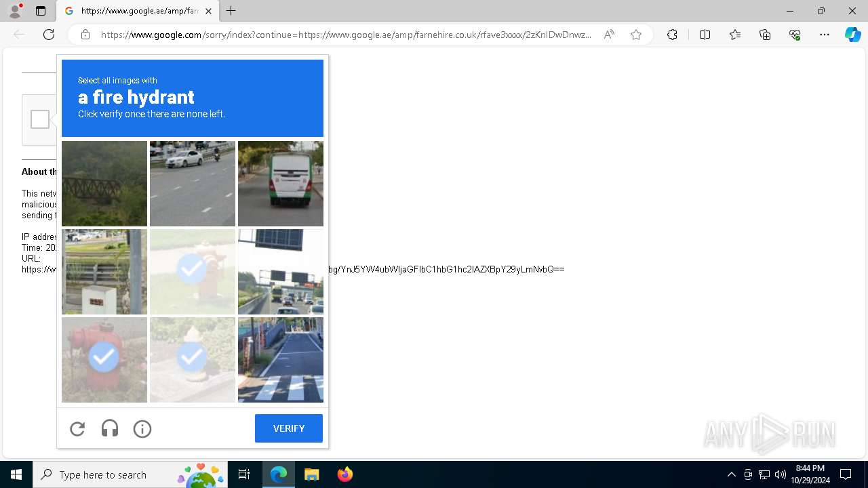The height and width of the screenshot is (488, 868).
Task: Select the crosswalk street tile
Action: click(281, 360)
